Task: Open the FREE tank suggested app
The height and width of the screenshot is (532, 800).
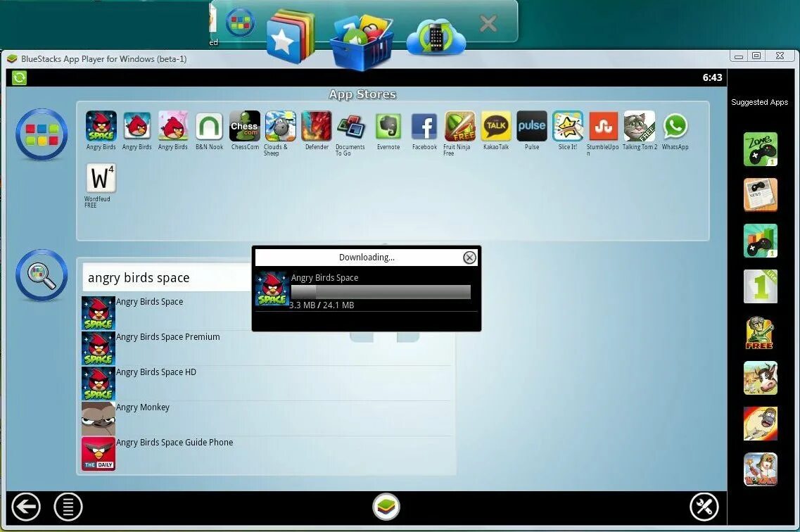Action: pyautogui.click(x=760, y=333)
